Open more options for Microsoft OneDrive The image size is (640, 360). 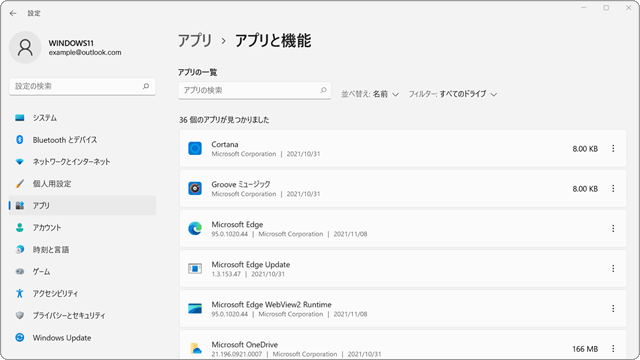[613, 349]
